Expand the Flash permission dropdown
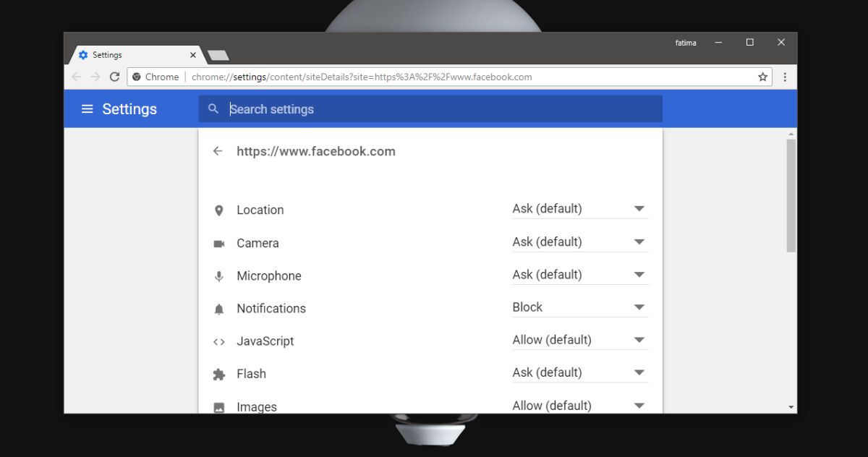The height and width of the screenshot is (457, 868). coord(580,372)
